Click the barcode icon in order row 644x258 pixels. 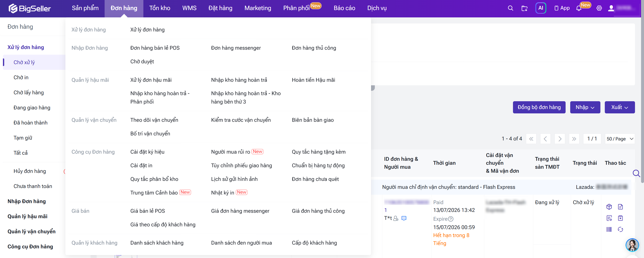click(x=609, y=229)
